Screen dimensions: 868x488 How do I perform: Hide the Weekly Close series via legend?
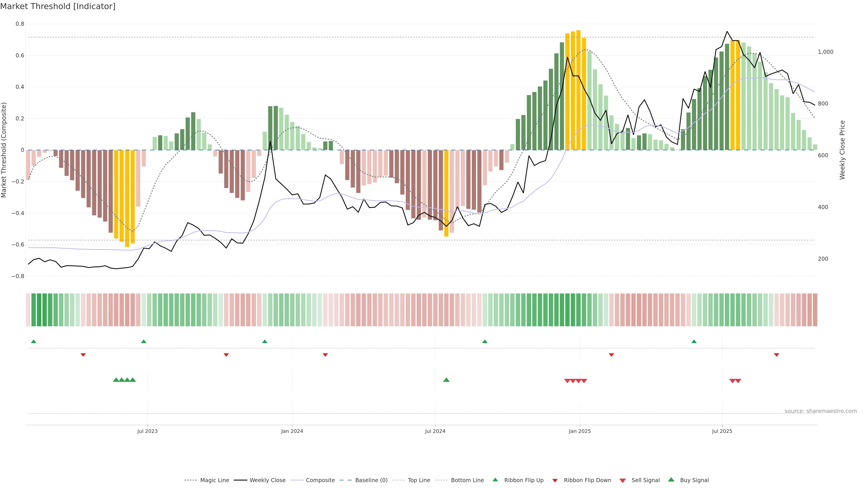[267, 480]
